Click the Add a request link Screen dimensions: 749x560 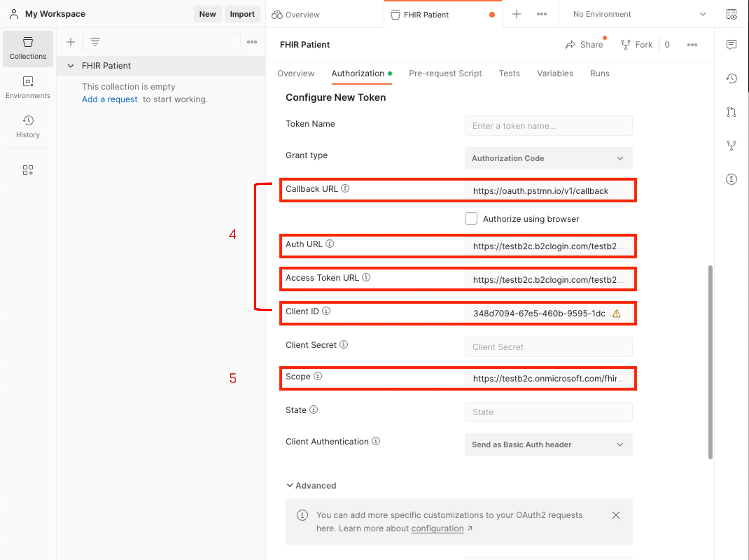tap(109, 99)
